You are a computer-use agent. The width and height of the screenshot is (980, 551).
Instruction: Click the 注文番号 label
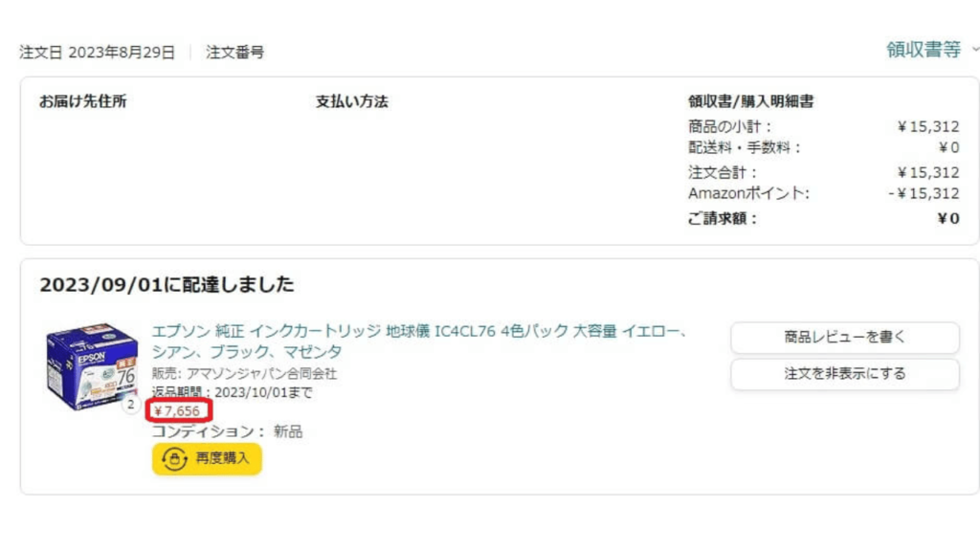coord(235,53)
